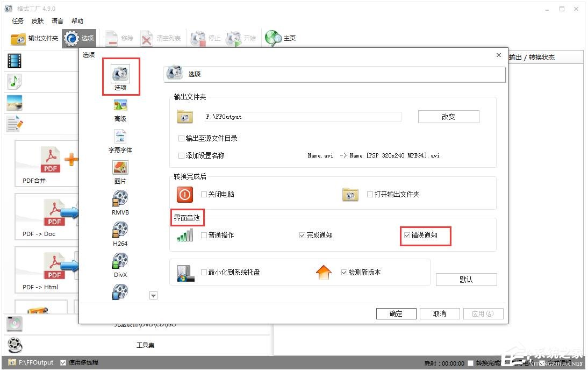
Task: Uncheck the 错误通知 checkbox
Action: pos(407,235)
